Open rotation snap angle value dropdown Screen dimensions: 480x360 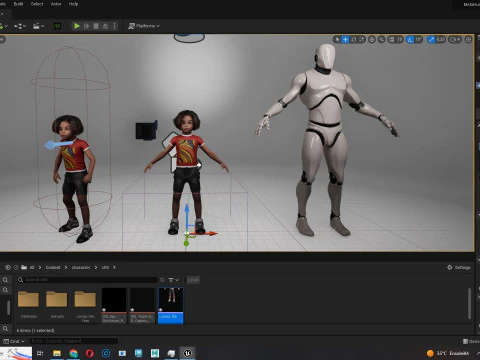[419, 40]
